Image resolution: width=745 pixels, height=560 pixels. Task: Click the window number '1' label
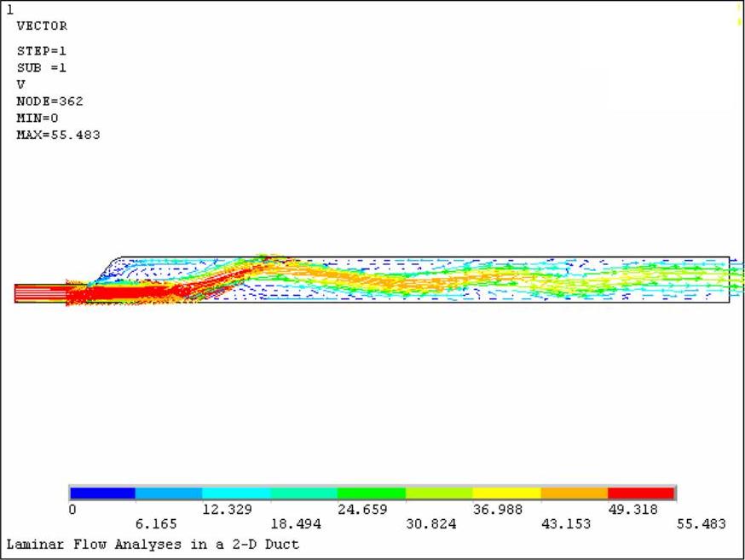[10, 10]
